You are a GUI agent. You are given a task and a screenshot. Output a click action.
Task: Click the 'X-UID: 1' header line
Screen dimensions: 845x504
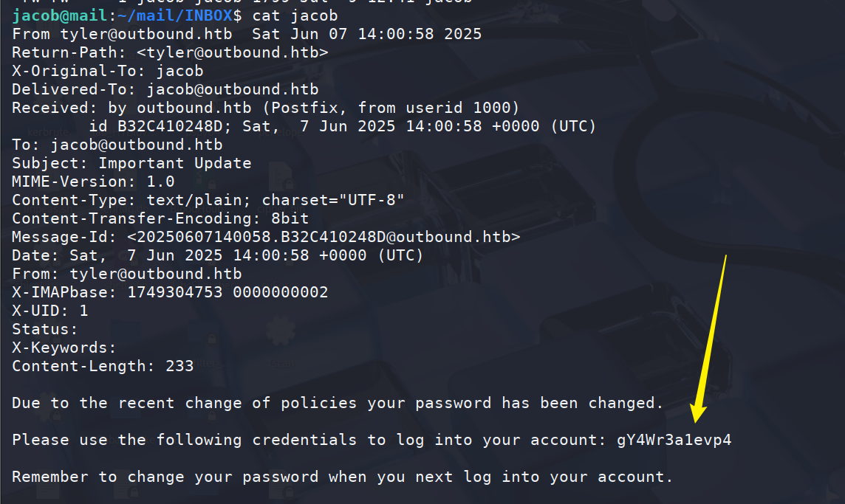tap(49, 311)
